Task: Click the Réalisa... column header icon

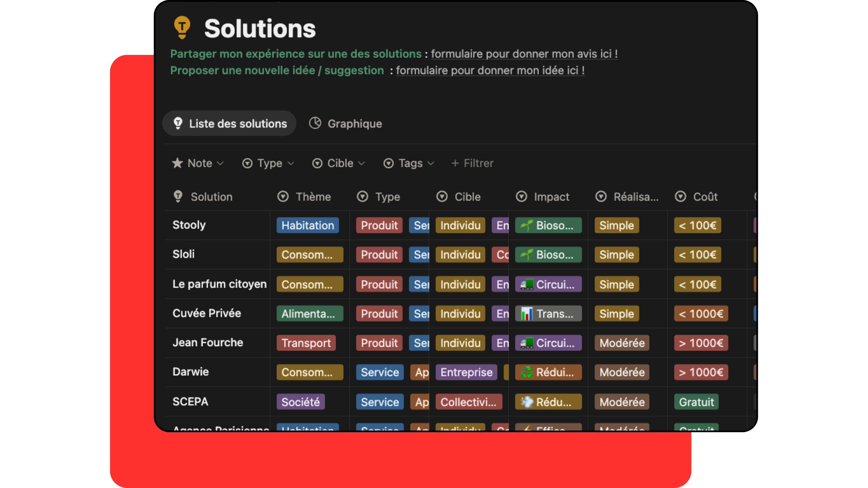Action: tap(601, 197)
